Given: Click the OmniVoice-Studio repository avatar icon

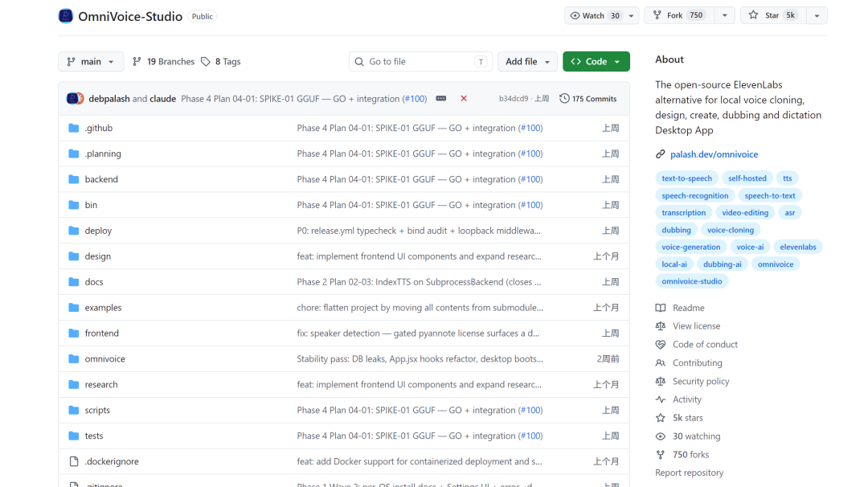Looking at the screenshot, I should [65, 16].
